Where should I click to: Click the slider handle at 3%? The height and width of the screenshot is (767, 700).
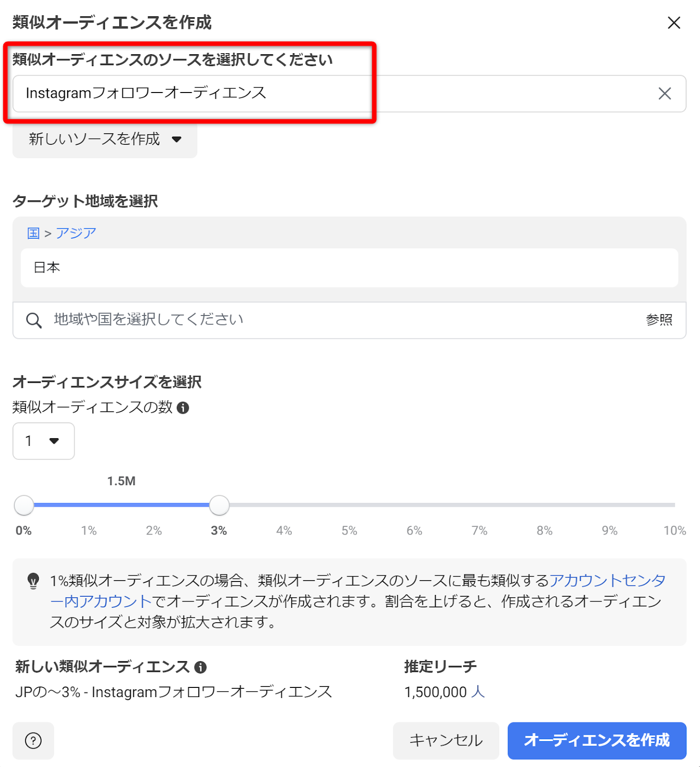point(219,505)
